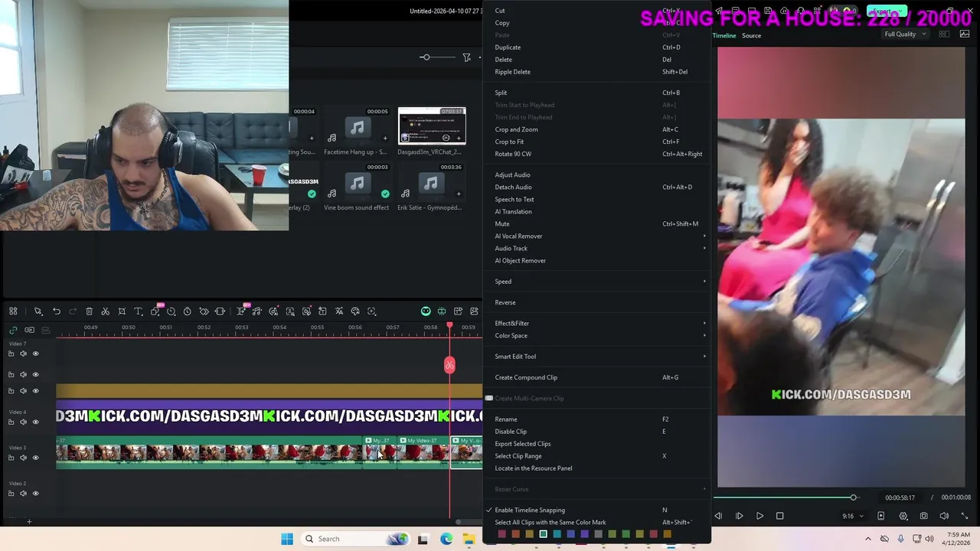Open the filter icon in media panel
This screenshot has height=551, width=980.
click(x=466, y=57)
